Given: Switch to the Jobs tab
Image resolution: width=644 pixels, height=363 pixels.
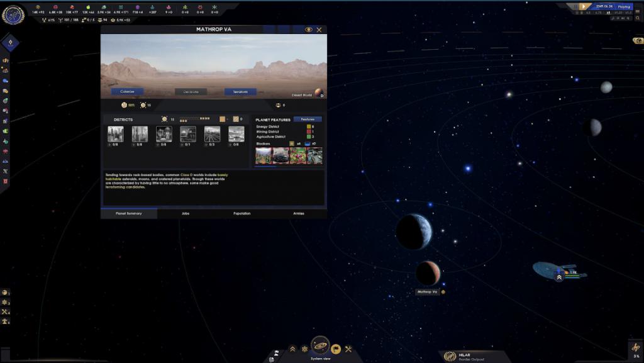Looking at the screenshot, I should click(x=186, y=213).
